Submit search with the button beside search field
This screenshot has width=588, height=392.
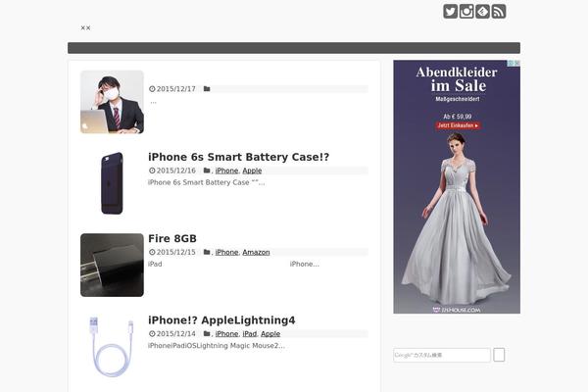coord(499,355)
